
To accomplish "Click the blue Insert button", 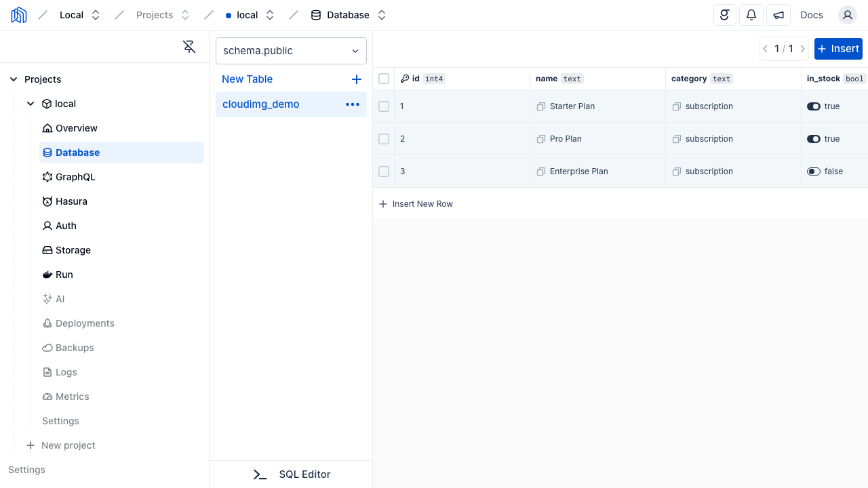I will [838, 49].
